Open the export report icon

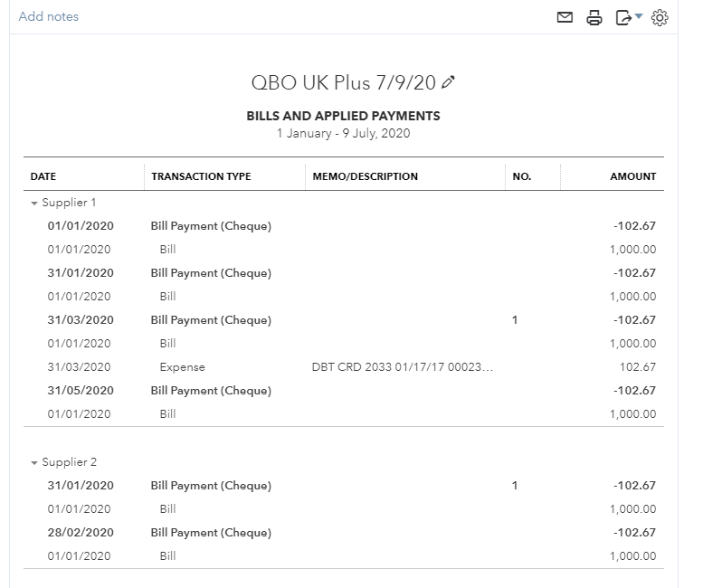623,18
